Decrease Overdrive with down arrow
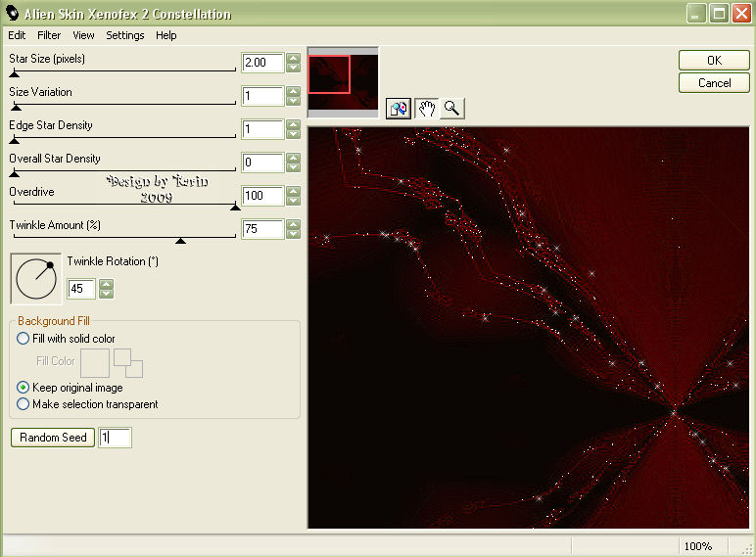This screenshot has height=557, width=756. [x=293, y=201]
